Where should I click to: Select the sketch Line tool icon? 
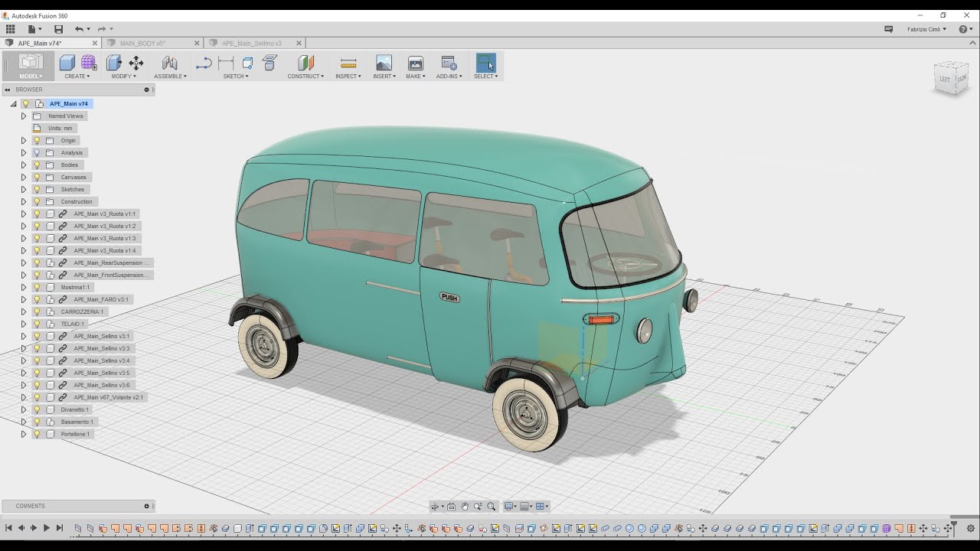[204, 64]
